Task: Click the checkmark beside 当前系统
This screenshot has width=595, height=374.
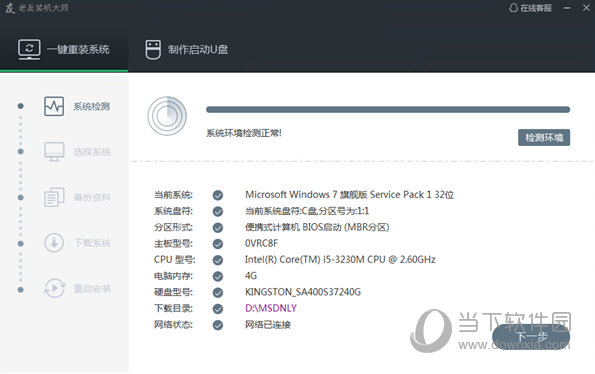Action: [x=218, y=195]
